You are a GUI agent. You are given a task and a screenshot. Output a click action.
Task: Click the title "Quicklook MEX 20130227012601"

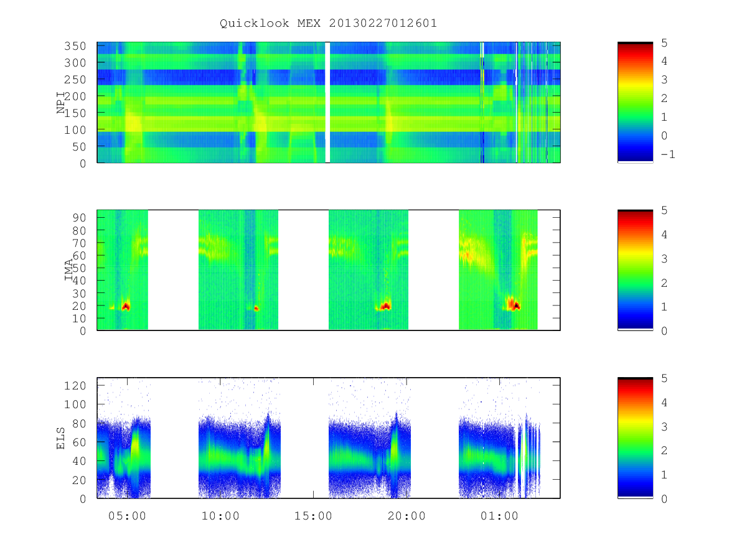[328, 23]
